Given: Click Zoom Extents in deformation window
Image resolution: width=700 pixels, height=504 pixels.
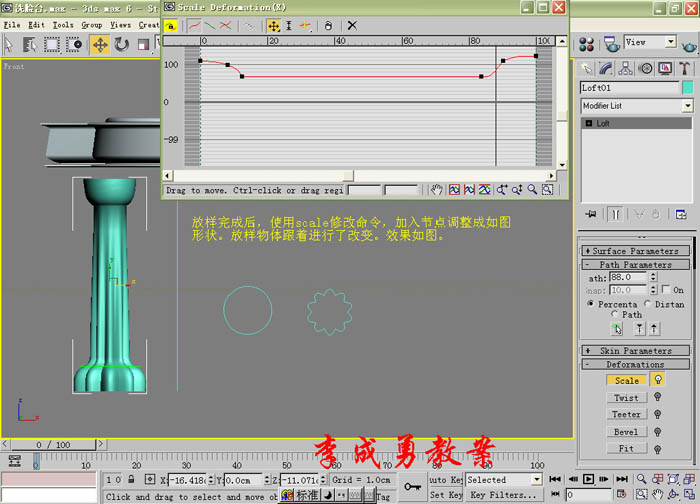Looking at the screenshot, I should point(454,190).
